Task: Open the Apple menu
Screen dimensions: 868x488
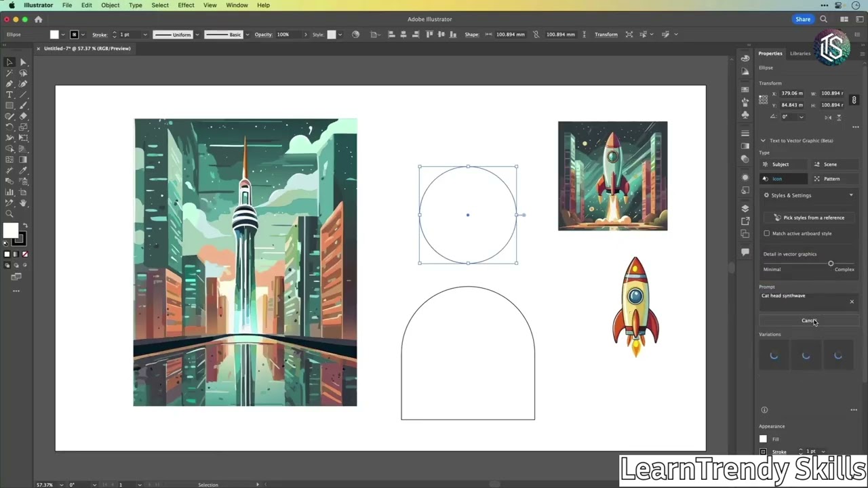Action: click(11, 5)
